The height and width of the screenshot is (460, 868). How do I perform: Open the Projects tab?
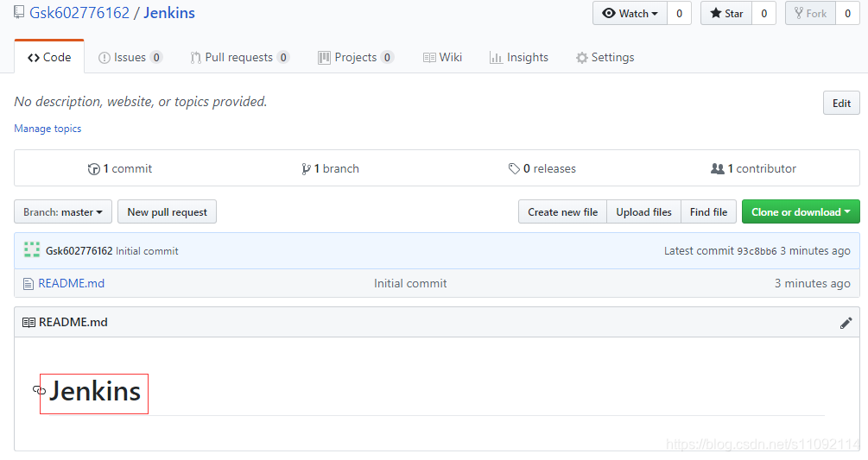(356, 57)
